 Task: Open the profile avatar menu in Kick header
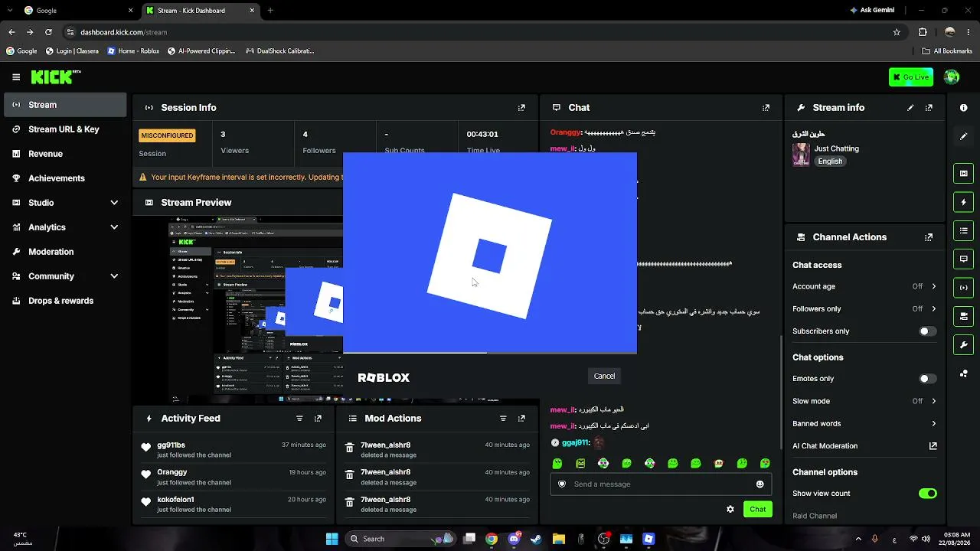(952, 77)
